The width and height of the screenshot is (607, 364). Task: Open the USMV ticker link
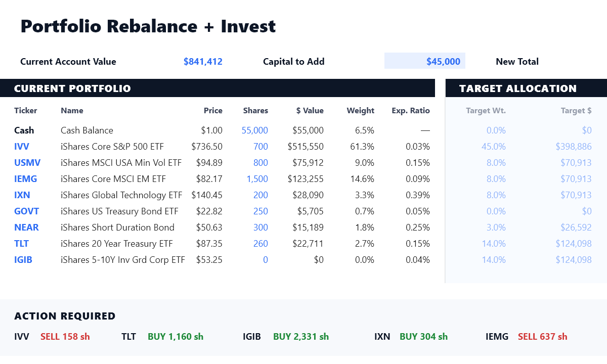(27, 163)
